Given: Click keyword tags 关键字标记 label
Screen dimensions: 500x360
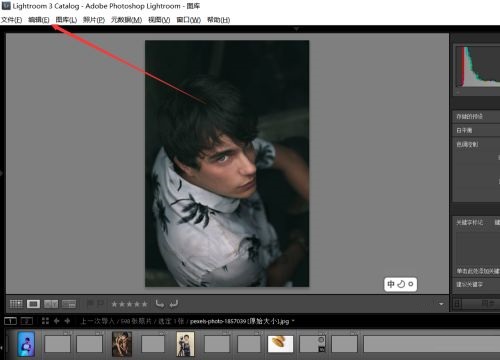Looking at the screenshot, I should [470, 222].
